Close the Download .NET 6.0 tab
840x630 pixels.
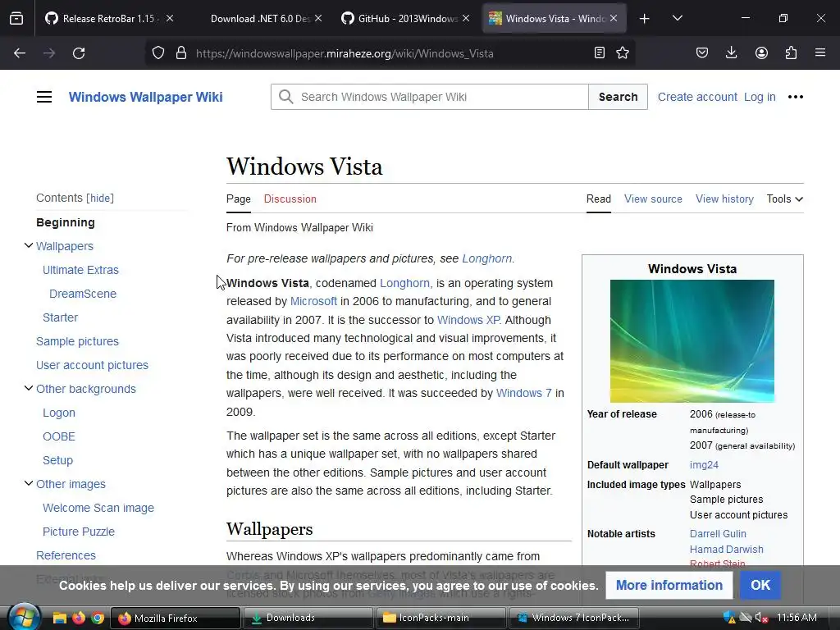318,18
